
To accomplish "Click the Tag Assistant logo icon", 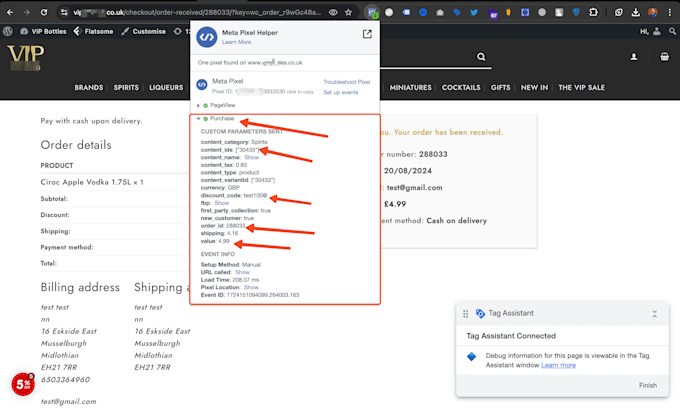I will click(x=480, y=313).
